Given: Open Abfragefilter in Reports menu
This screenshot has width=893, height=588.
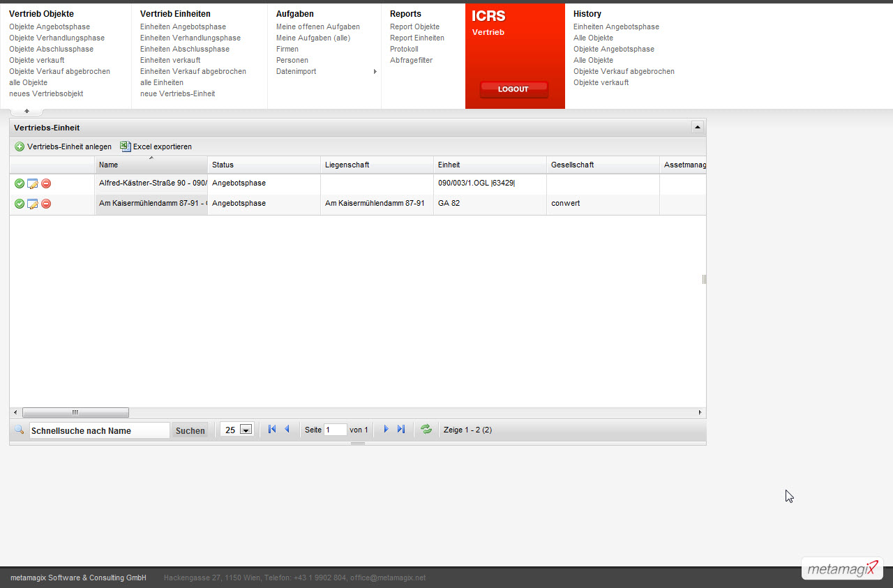Looking at the screenshot, I should 411,60.
